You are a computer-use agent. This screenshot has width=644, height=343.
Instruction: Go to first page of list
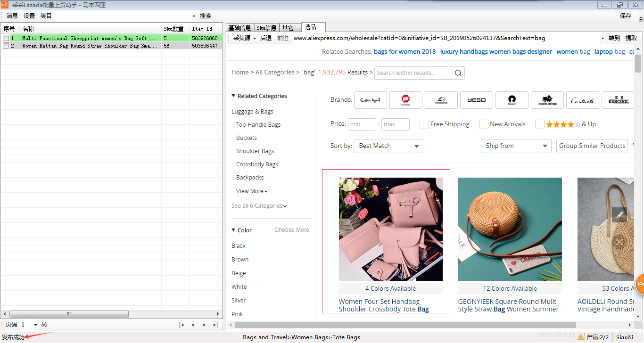tap(182, 325)
